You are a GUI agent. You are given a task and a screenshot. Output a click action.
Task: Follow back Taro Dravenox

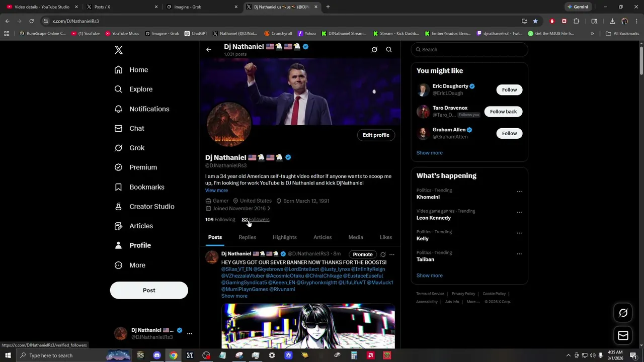[x=503, y=112]
